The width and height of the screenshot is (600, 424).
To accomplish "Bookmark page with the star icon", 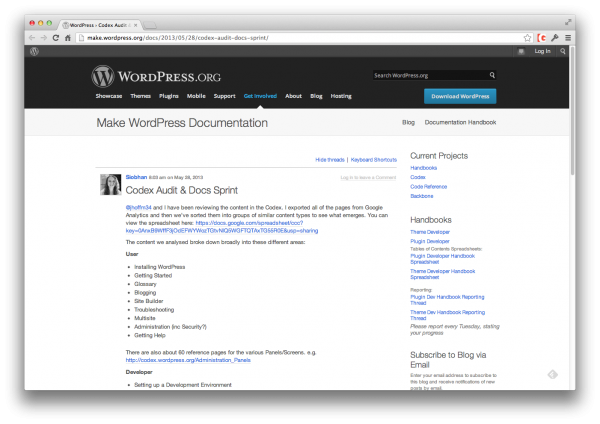I will [528, 38].
